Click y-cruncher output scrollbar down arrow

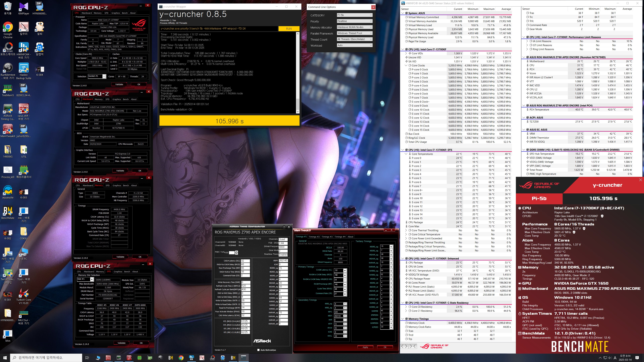coord(298,112)
